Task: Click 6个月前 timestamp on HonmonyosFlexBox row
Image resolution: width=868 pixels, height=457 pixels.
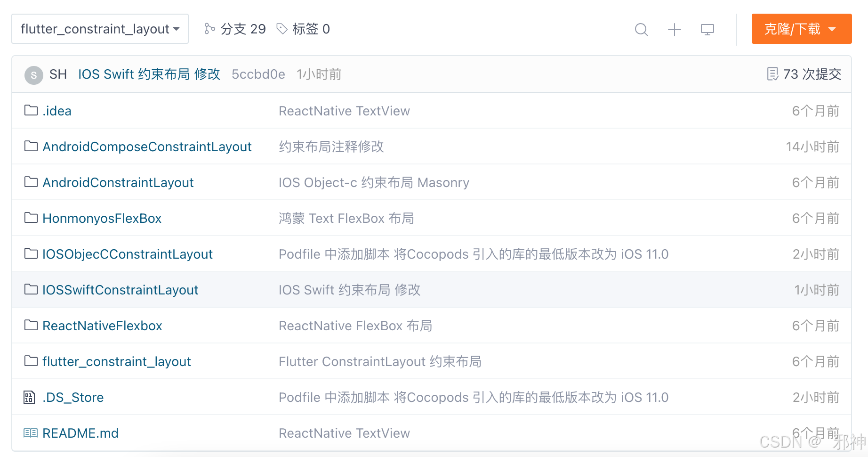Action: (816, 218)
